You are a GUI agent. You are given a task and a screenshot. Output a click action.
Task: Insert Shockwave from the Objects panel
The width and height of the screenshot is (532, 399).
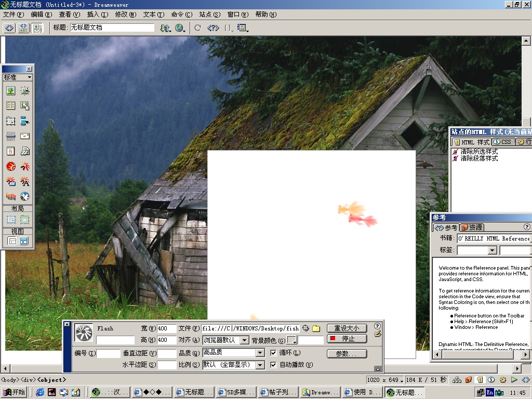tap(10, 196)
